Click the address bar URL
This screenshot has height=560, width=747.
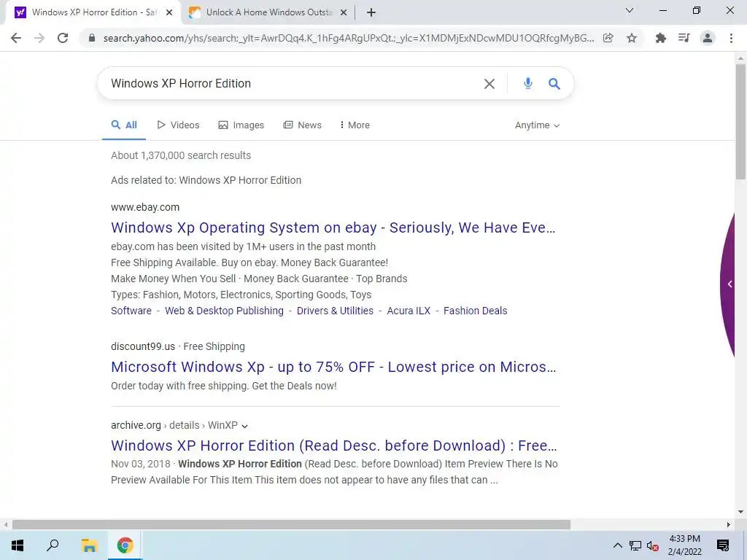[349, 38]
